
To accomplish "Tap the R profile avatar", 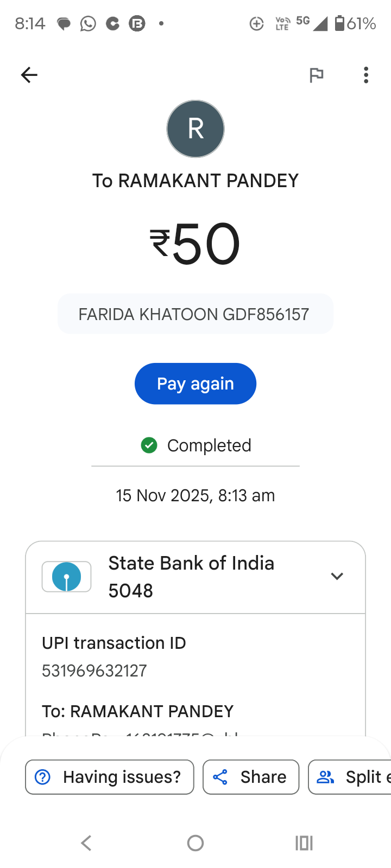I will coord(195,129).
